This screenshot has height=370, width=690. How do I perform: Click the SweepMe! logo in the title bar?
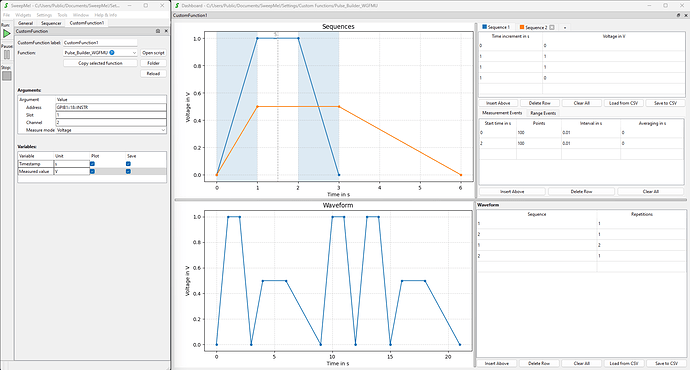pyautogui.click(x=5, y=6)
